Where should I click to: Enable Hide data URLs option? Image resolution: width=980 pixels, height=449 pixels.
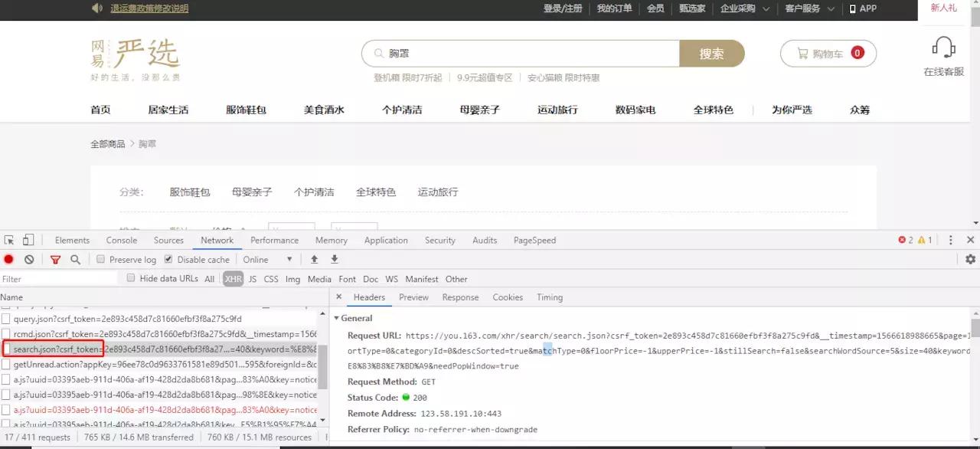pos(130,278)
